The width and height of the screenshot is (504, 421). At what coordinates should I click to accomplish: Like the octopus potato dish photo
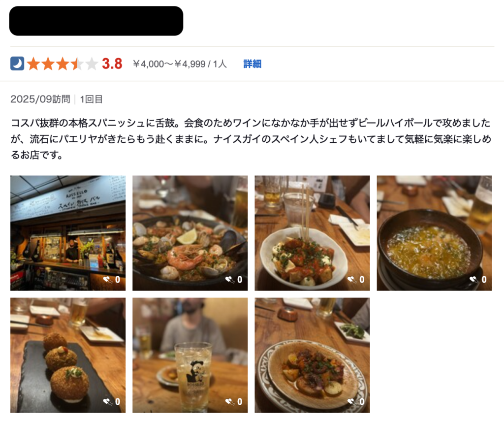coord(356,401)
